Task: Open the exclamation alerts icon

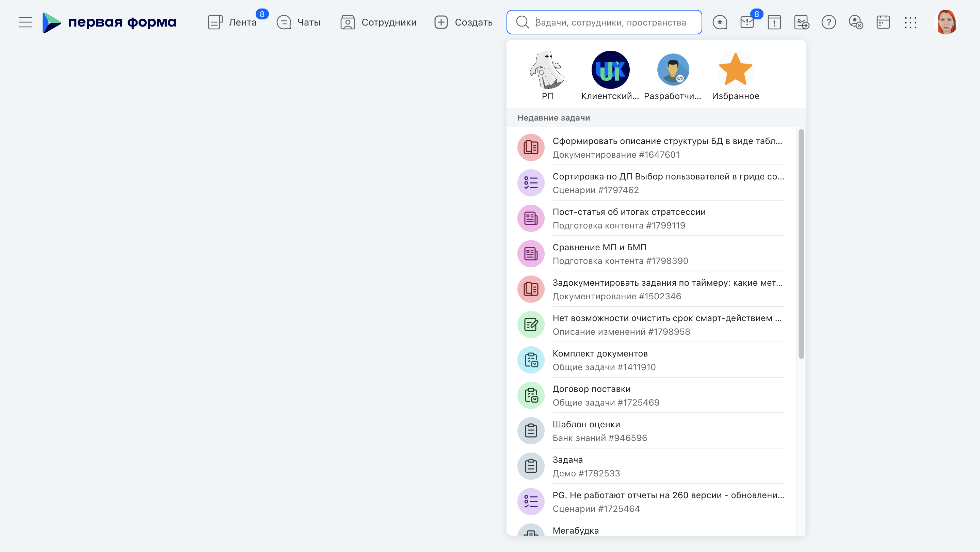Action: [x=774, y=22]
